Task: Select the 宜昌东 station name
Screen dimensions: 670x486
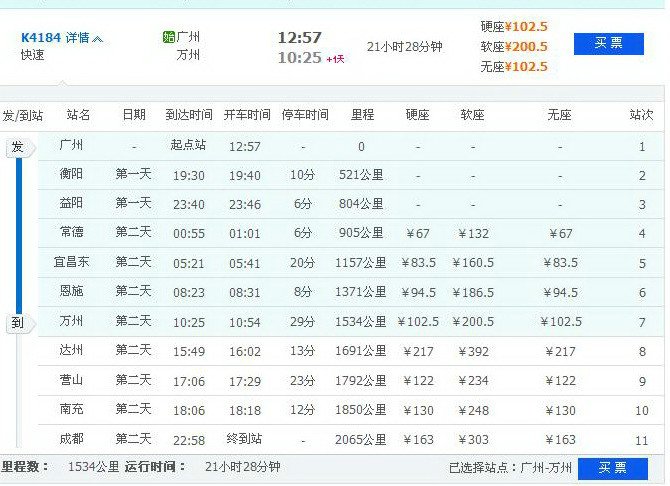Action: pos(71,262)
